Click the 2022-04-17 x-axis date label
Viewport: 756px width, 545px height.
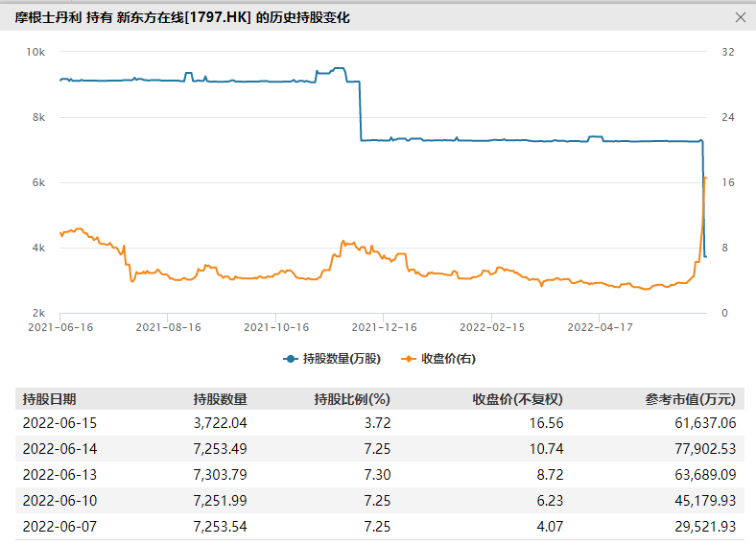[599, 327]
